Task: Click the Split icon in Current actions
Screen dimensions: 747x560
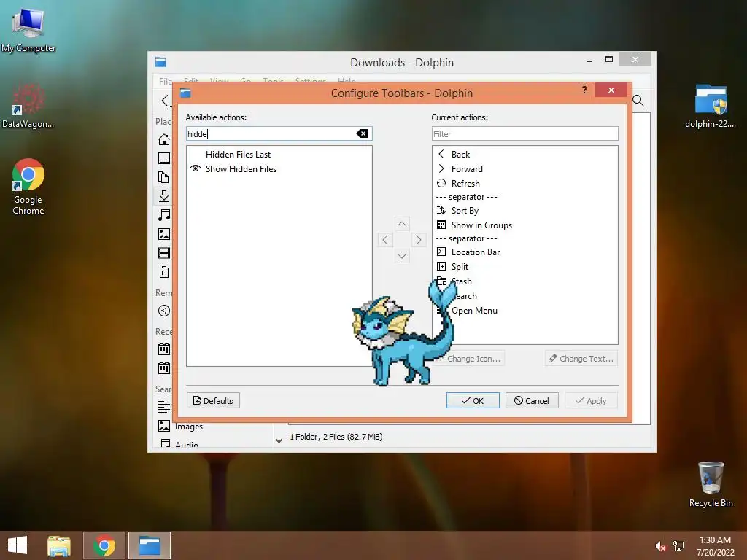Action: [441, 266]
